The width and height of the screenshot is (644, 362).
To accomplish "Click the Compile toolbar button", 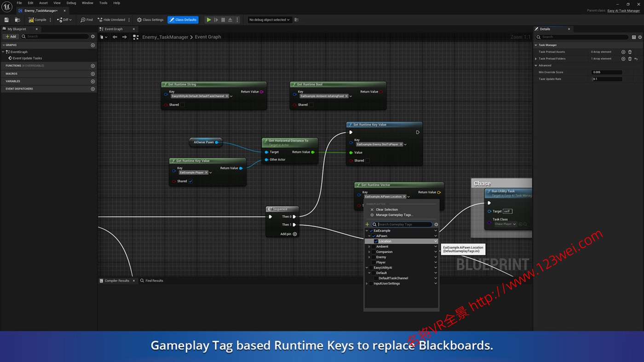I will 38,20.
